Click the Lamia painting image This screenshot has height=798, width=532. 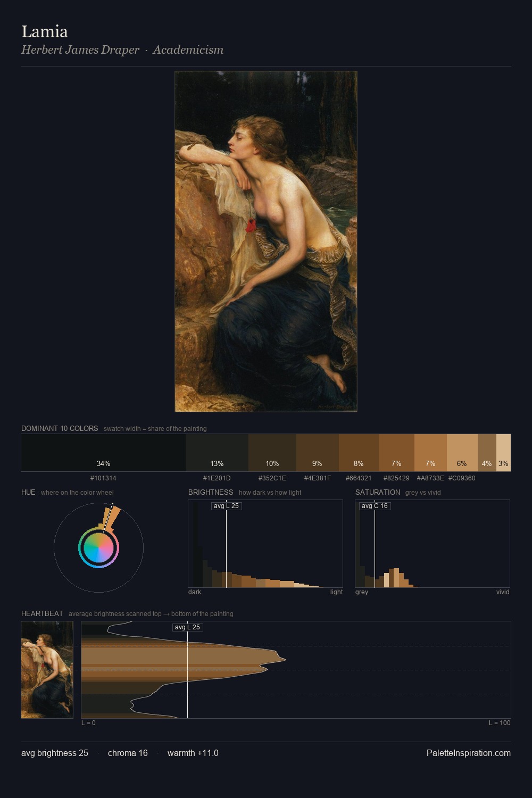pyautogui.click(x=266, y=242)
